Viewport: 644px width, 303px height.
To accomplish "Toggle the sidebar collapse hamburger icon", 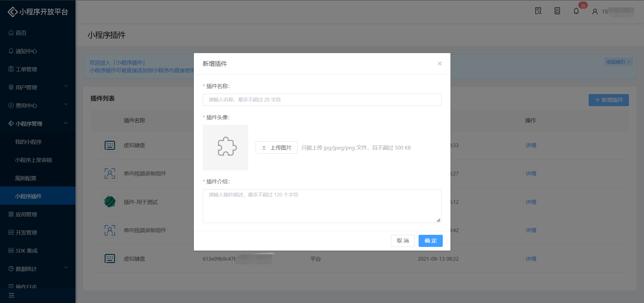I will (x=11, y=295).
